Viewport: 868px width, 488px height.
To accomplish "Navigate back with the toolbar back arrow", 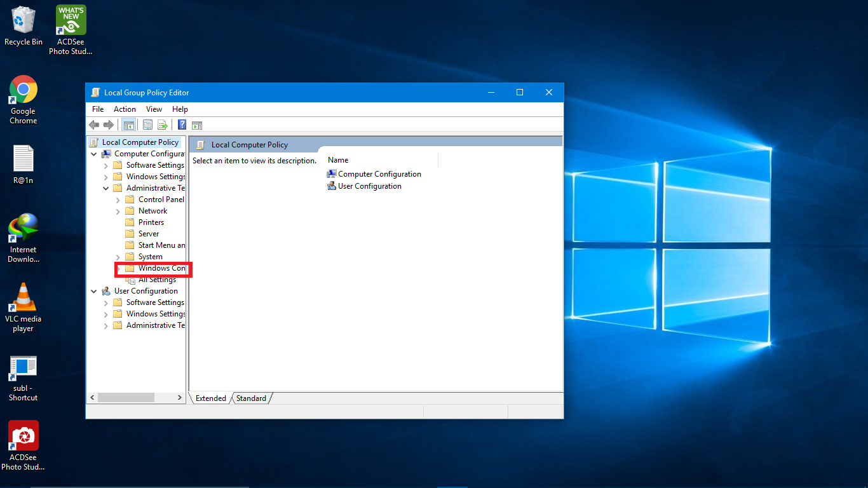I will pos(94,125).
